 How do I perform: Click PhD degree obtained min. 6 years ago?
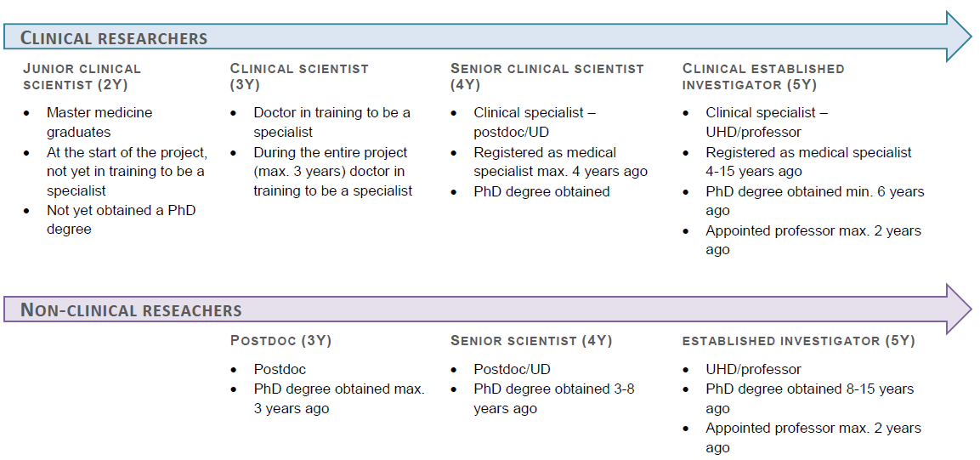[x=815, y=201]
